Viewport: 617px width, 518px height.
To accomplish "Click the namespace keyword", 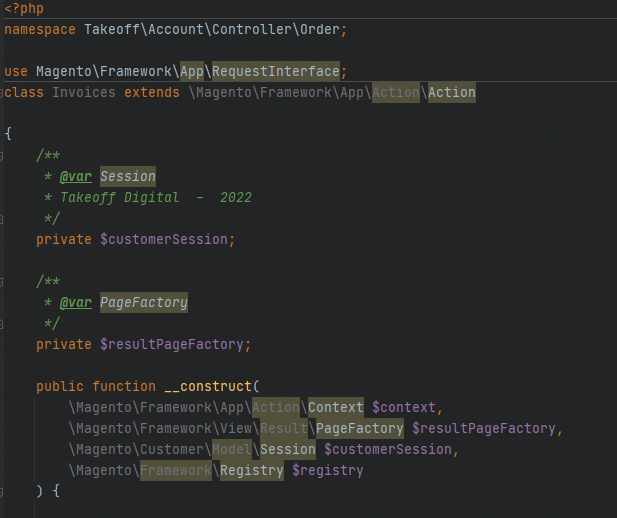I will tap(40, 30).
